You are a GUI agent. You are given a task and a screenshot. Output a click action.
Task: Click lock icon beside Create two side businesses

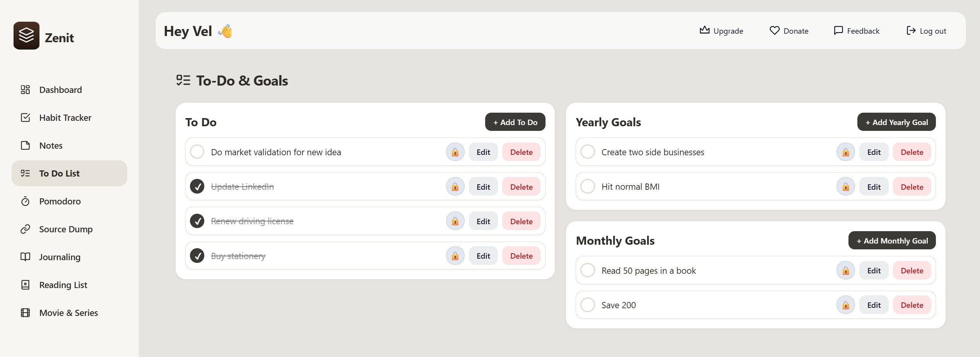point(845,152)
